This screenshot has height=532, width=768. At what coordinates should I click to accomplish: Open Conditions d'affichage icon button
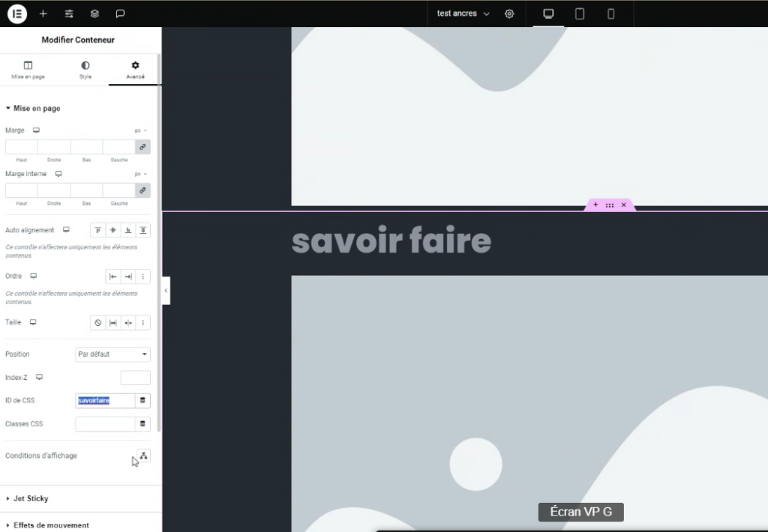(143, 456)
